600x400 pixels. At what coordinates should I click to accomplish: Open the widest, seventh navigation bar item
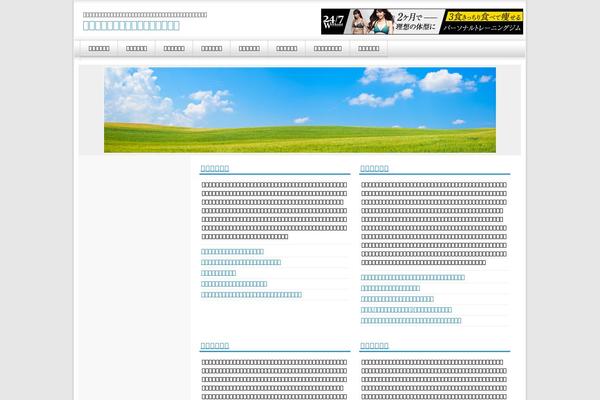[x=328, y=49]
